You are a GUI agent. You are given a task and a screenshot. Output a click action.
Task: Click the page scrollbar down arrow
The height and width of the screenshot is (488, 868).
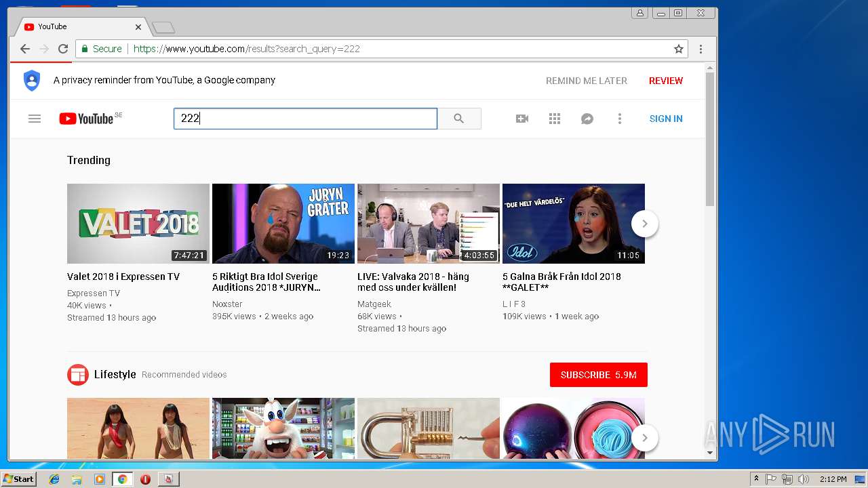click(710, 453)
